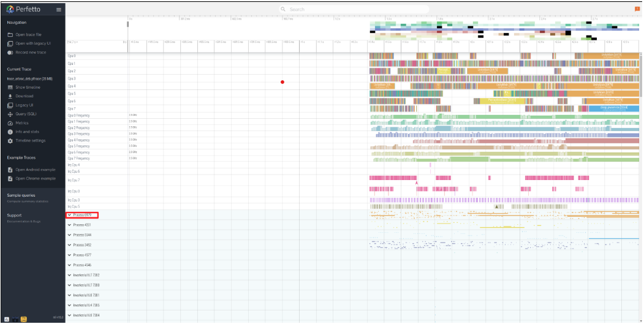Click the Metrics gauge icon
Image resolution: width=644 pixels, height=324 pixels.
pos(10,122)
